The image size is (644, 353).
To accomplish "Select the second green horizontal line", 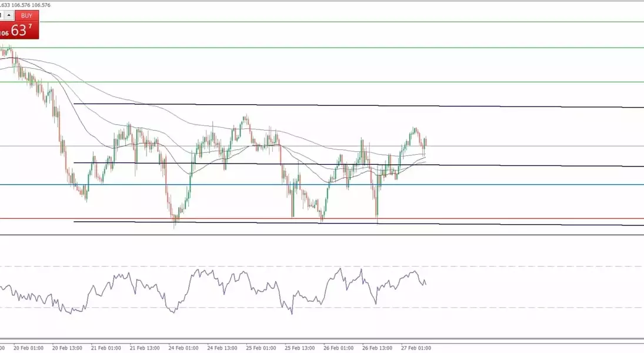I will 353,48.
